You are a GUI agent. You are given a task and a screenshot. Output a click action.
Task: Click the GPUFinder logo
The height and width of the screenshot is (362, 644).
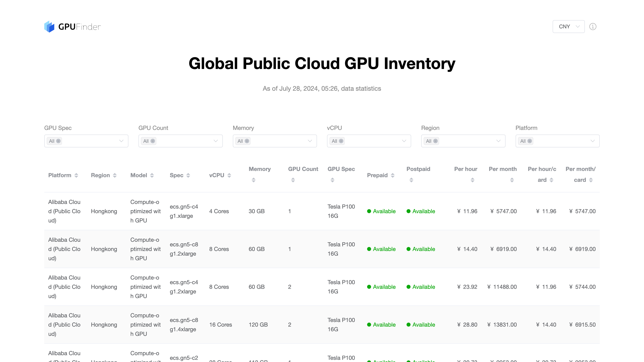[x=72, y=27]
